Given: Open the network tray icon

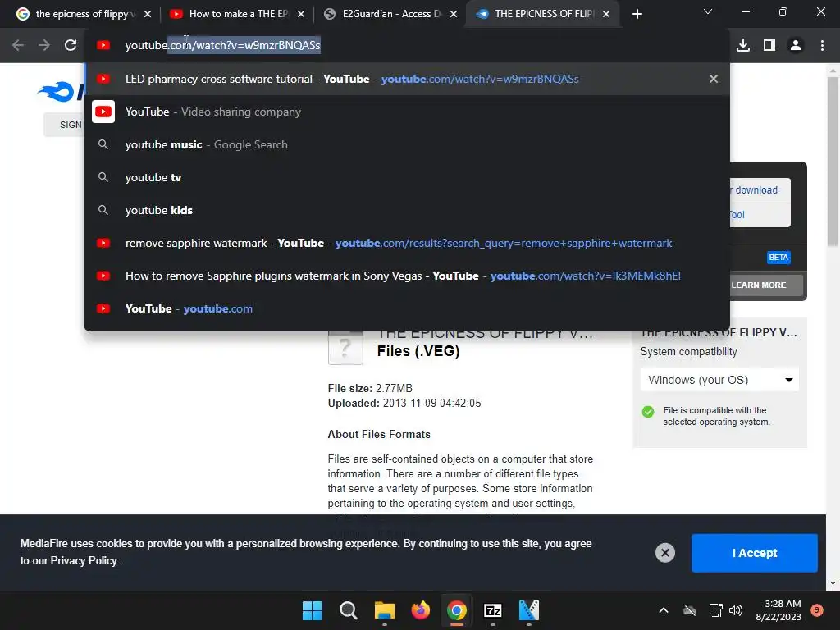Looking at the screenshot, I should click(x=715, y=610).
